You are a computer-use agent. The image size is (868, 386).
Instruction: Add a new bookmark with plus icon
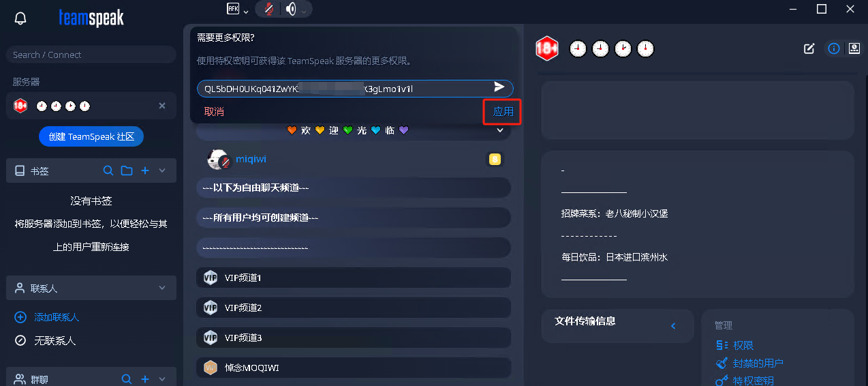(x=145, y=170)
